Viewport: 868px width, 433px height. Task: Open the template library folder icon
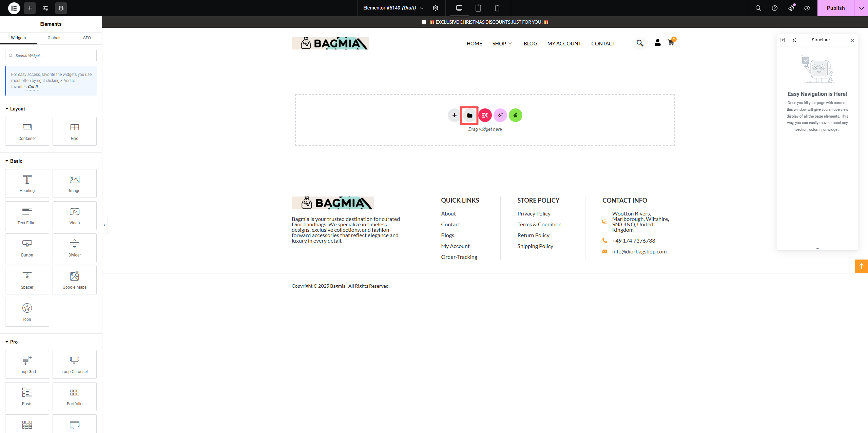(x=469, y=115)
